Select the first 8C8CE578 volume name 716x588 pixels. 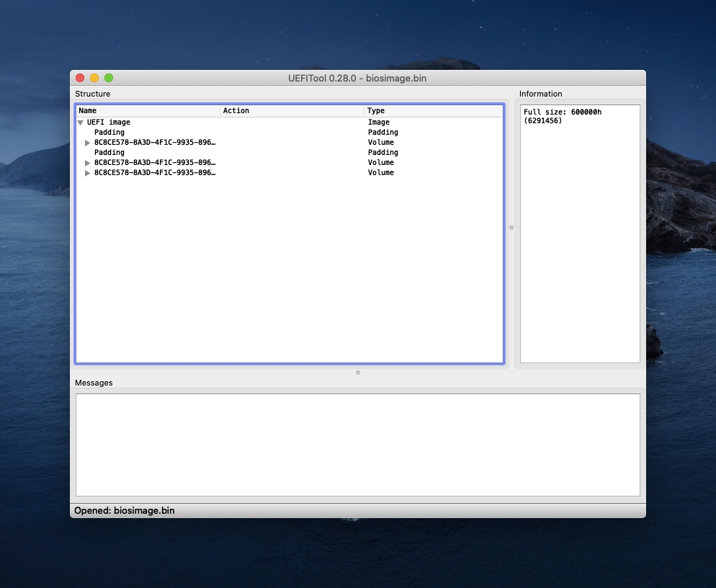[x=154, y=143]
